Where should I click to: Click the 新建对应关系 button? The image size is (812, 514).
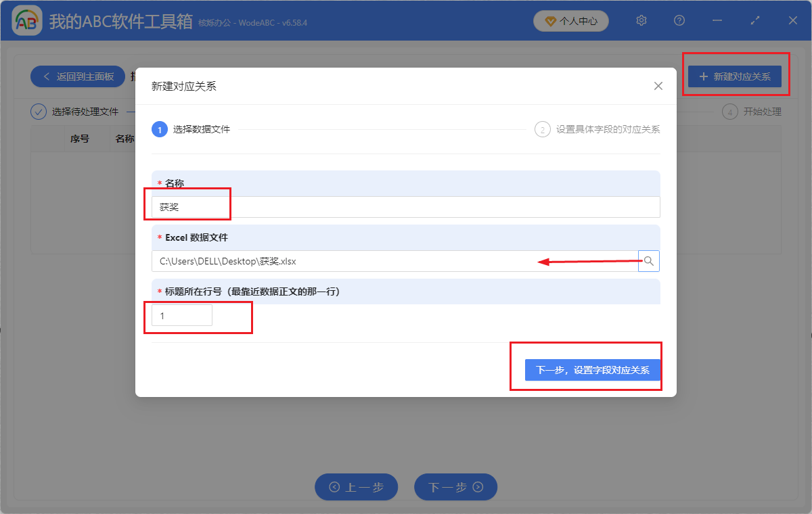point(736,76)
